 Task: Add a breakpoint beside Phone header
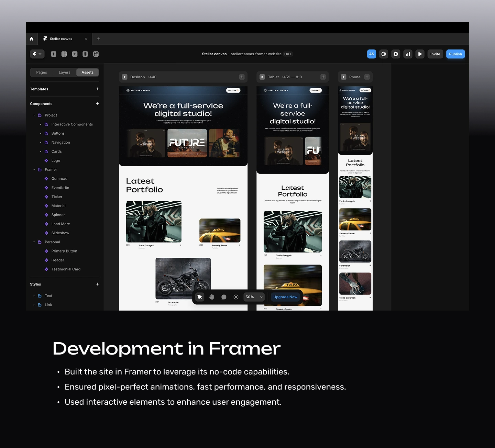tap(367, 77)
